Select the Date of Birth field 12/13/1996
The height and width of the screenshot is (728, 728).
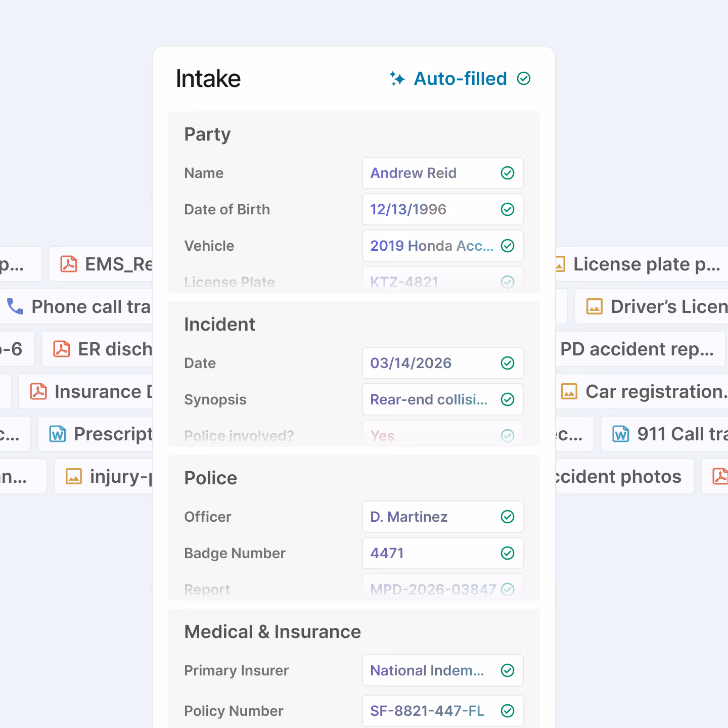point(443,209)
